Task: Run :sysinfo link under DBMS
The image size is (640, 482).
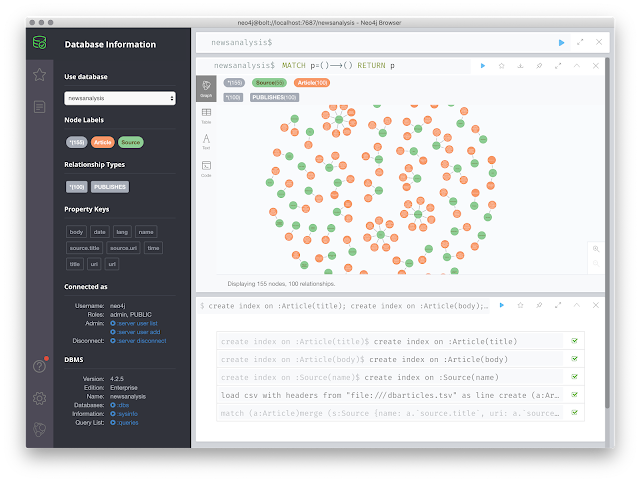Action: pyautogui.click(x=124, y=414)
